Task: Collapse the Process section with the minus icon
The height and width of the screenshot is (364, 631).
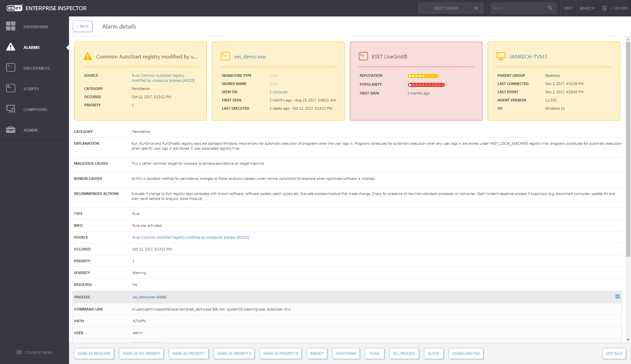Action: coord(618,296)
